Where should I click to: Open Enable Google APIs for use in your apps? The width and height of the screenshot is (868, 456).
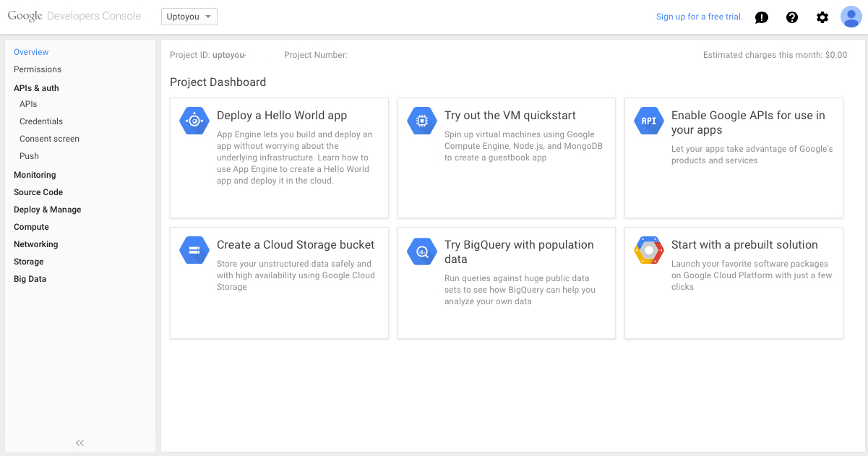click(x=748, y=123)
